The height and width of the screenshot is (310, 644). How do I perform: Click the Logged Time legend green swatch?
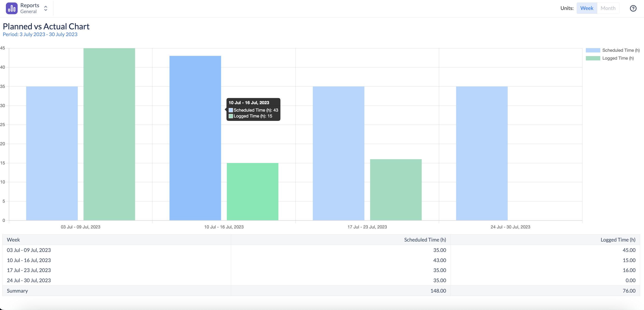(593, 58)
